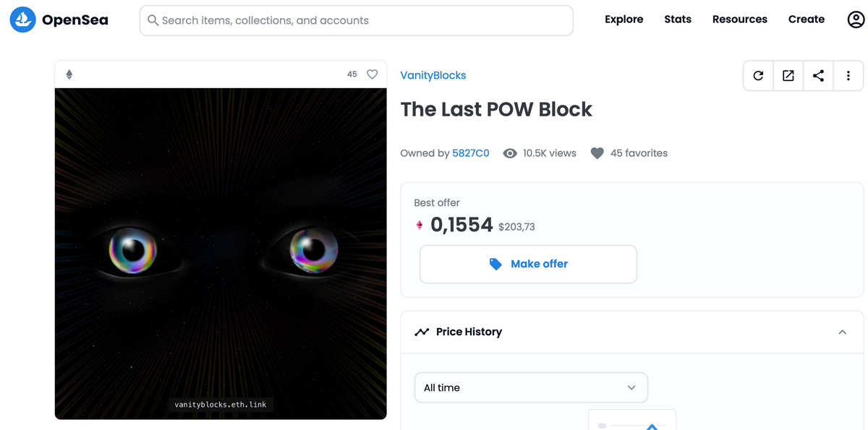Click the magnifier icon in the search bar
This screenshot has width=868, height=430.
153,20
